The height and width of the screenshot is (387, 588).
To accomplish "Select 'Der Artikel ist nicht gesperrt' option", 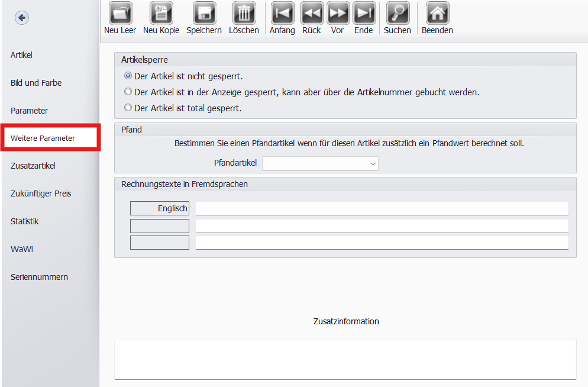I will [x=128, y=76].
